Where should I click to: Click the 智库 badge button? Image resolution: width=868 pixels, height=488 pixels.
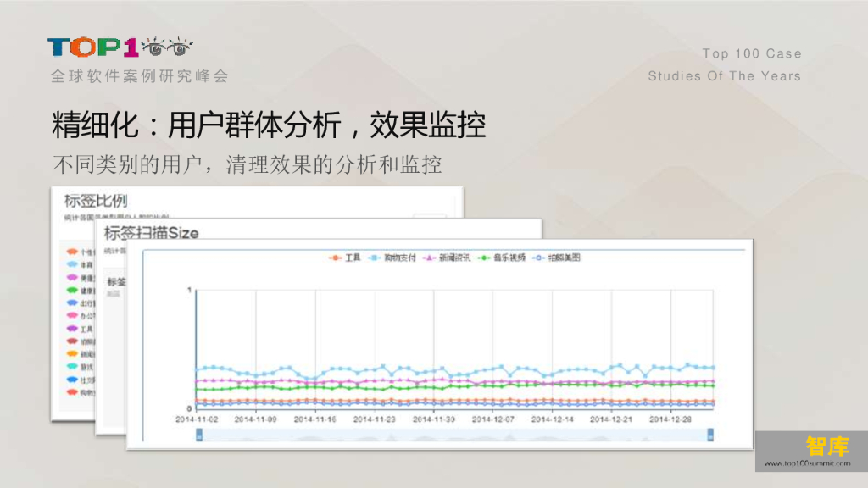click(826, 446)
